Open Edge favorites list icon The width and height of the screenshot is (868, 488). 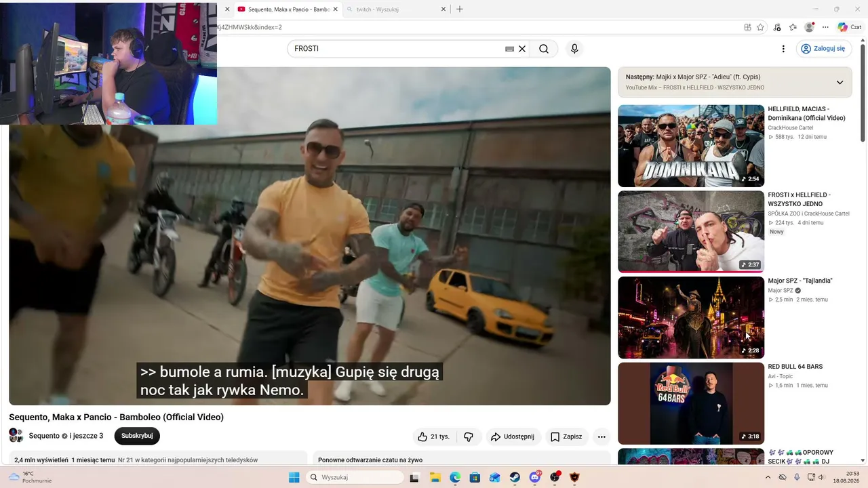click(793, 27)
